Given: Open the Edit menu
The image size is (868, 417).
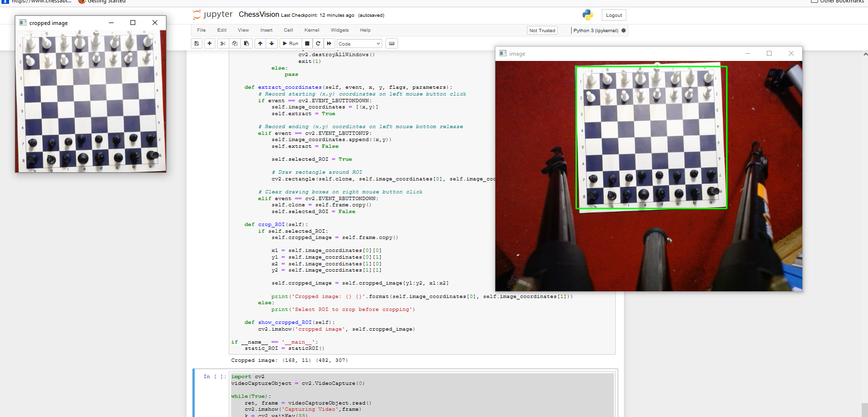Looking at the screenshot, I should 222,30.
